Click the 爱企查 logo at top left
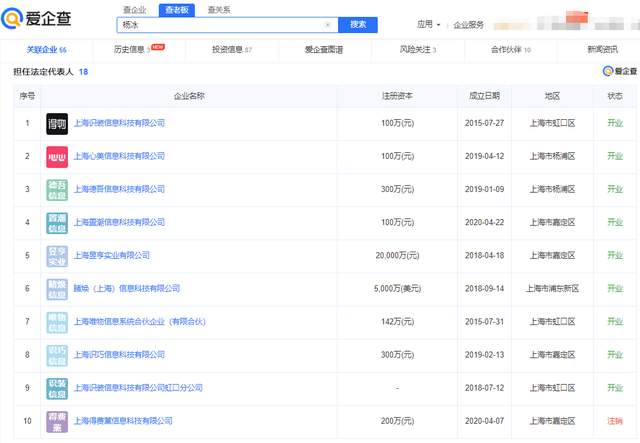 [x=37, y=18]
